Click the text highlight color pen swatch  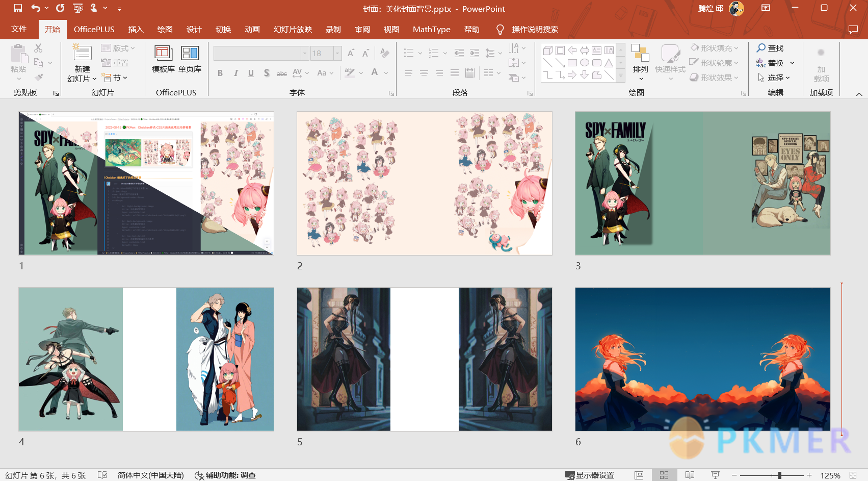coord(349,73)
